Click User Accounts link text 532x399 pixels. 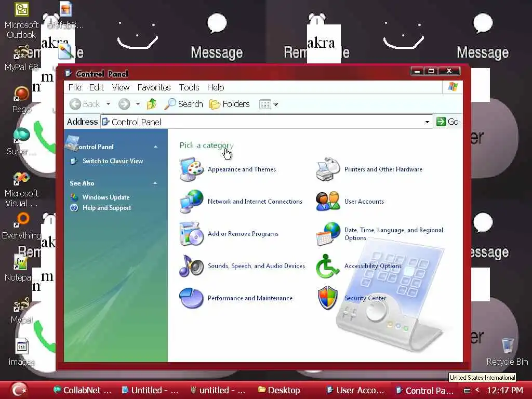click(x=364, y=202)
